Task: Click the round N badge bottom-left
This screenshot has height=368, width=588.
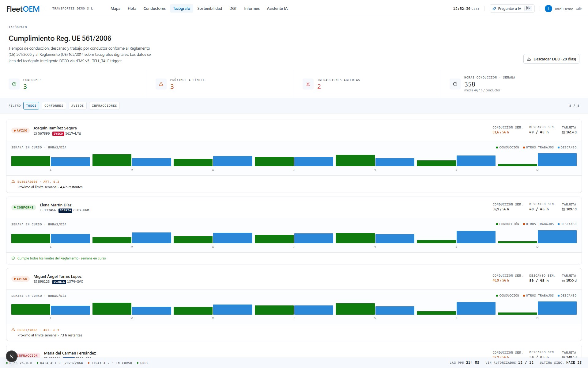Action: pyautogui.click(x=12, y=356)
